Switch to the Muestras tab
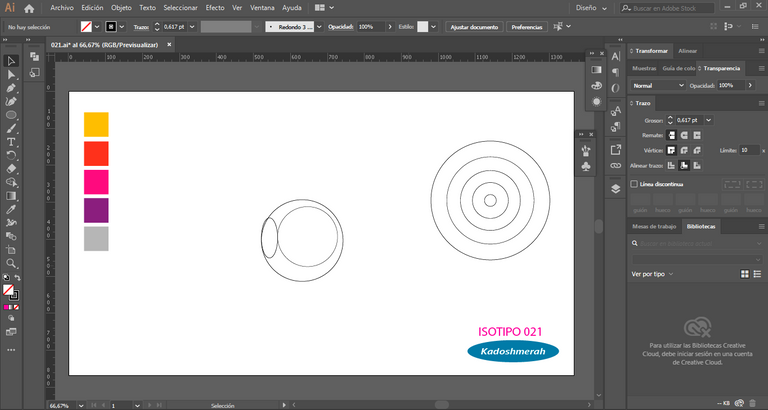The height and width of the screenshot is (410, 768). (x=644, y=69)
